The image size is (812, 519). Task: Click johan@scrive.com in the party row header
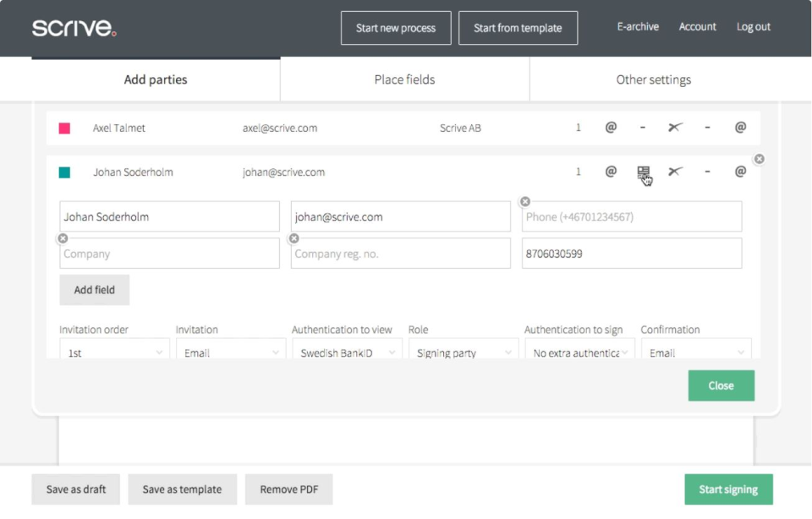(x=284, y=172)
